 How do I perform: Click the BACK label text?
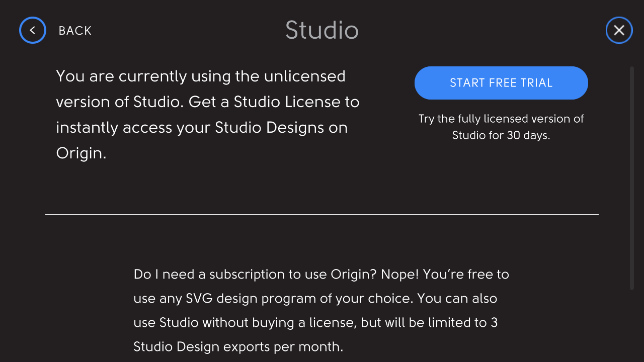tap(75, 30)
